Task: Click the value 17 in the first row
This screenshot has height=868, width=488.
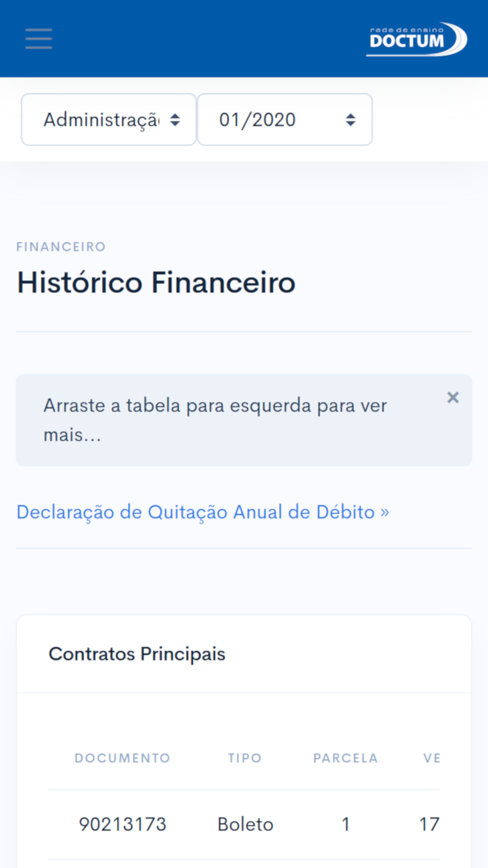Action: 429,824
